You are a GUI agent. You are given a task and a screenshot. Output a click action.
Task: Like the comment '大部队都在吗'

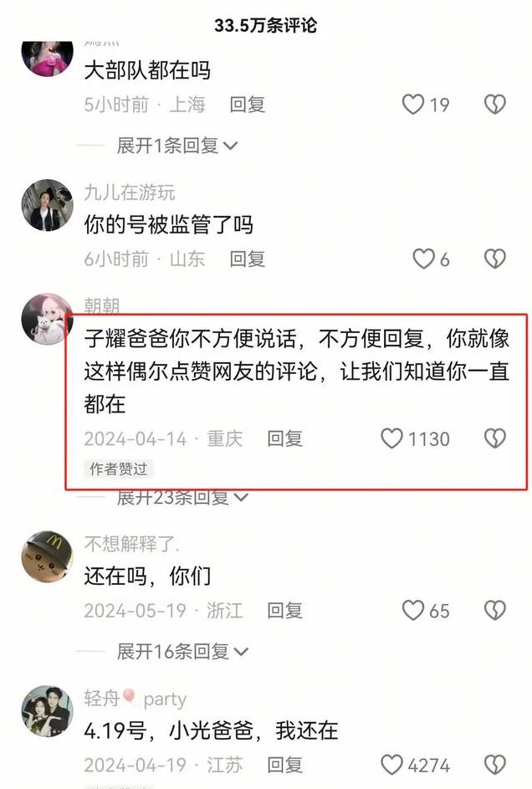pyautogui.click(x=413, y=105)
